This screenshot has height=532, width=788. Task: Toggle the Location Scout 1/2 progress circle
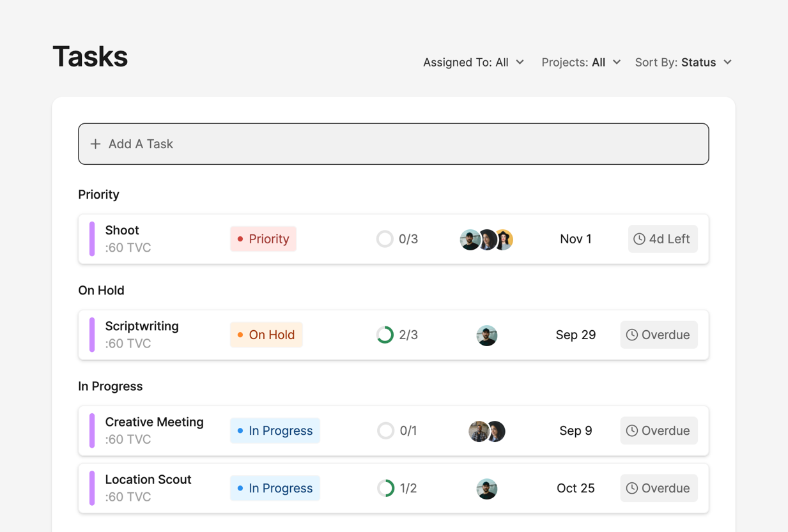[x=385, y=488]
